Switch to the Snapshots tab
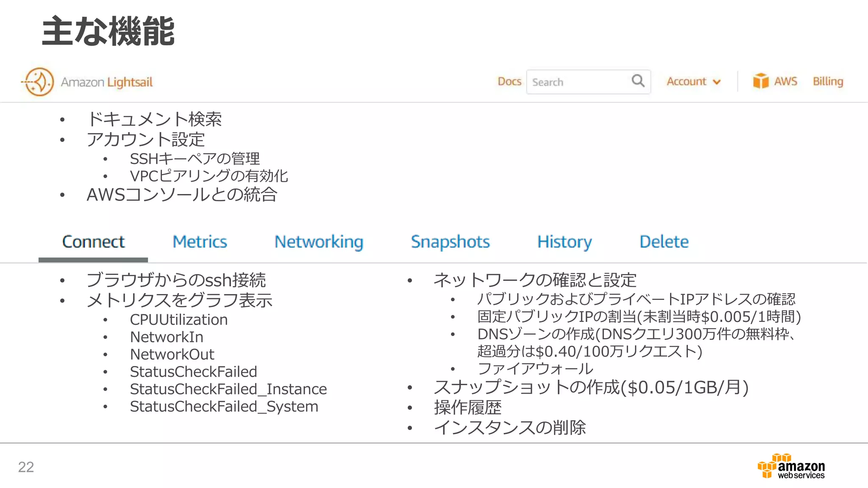 [450, 242]
